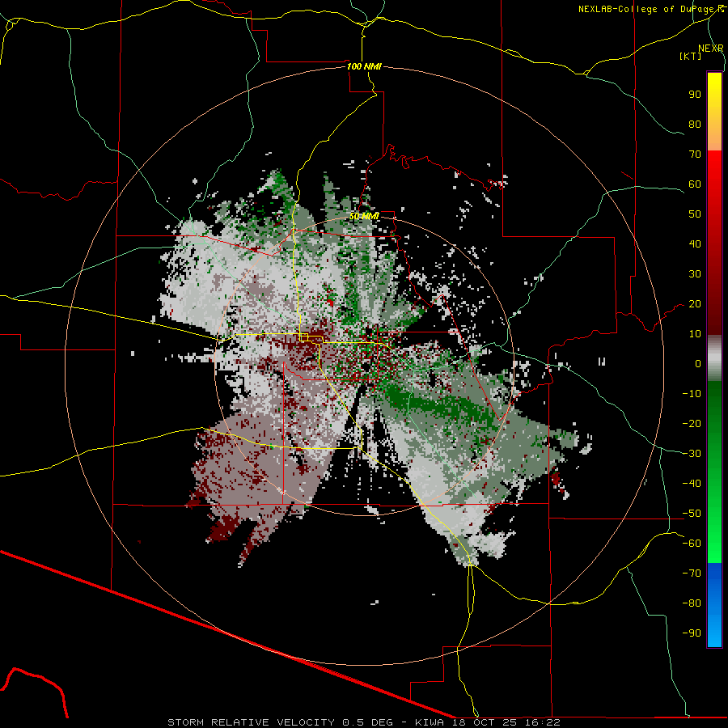Click the 50 value on velocity scale
This screenshot has width=728, height=728.
(695, 214)
